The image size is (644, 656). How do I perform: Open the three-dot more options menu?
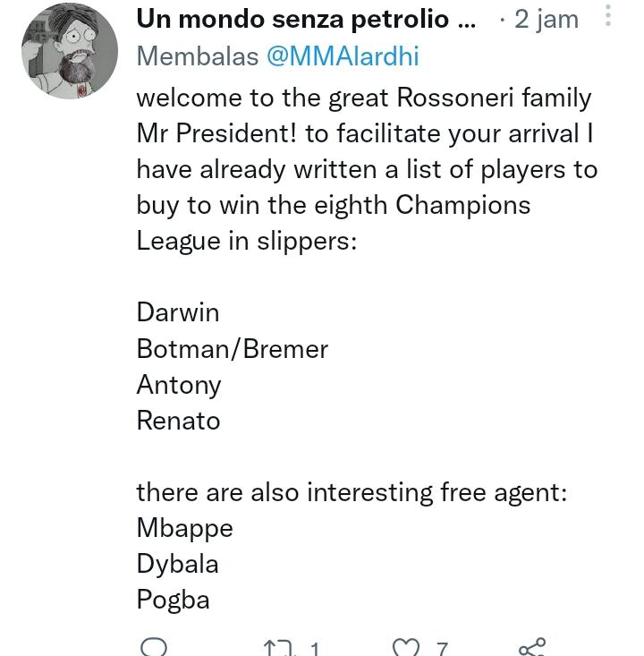[x=608, y=17]
